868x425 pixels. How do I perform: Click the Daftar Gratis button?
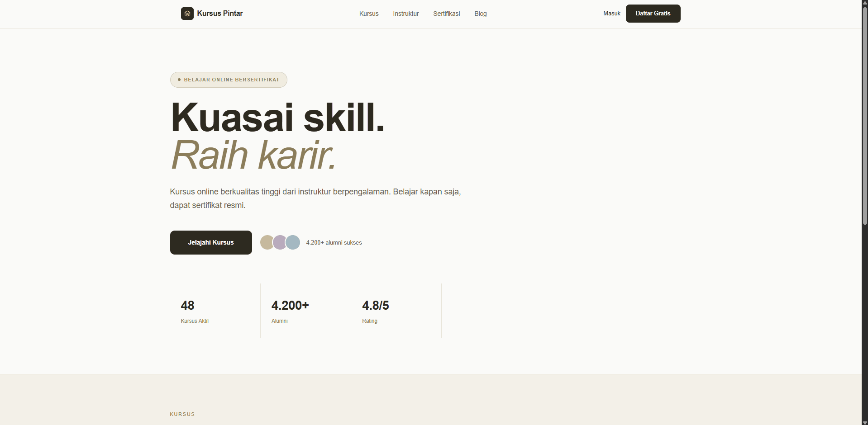653,13
